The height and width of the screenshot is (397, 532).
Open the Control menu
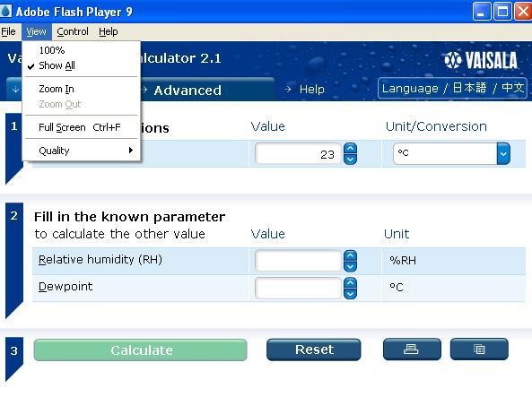click(73, 31)
